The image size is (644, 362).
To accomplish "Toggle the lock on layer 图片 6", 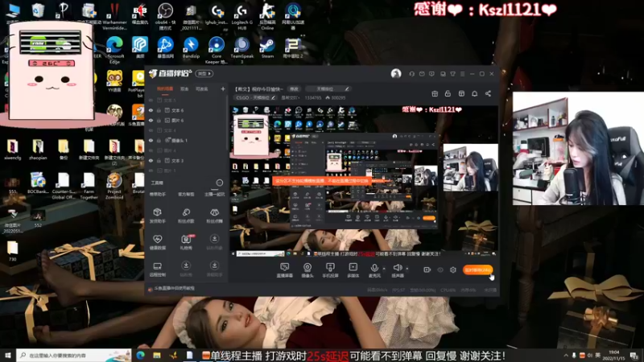I will pos(159,120).
